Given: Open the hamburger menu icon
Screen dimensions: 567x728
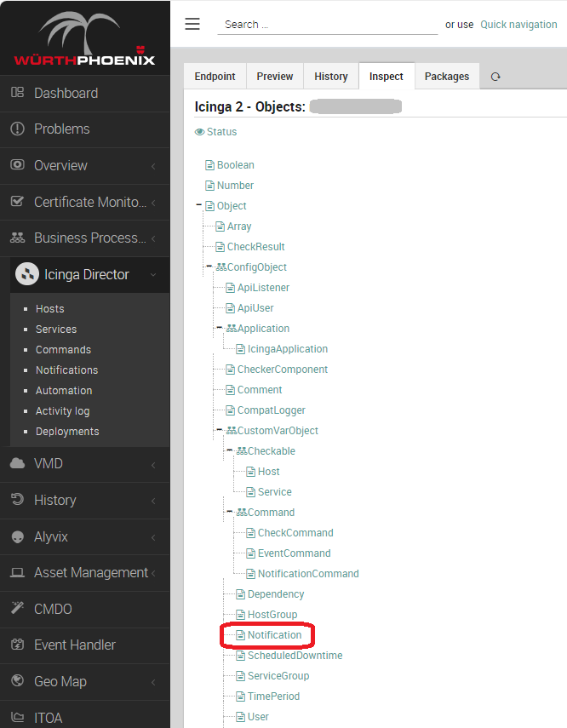Looking at the screenshot, I should [192, 24].
